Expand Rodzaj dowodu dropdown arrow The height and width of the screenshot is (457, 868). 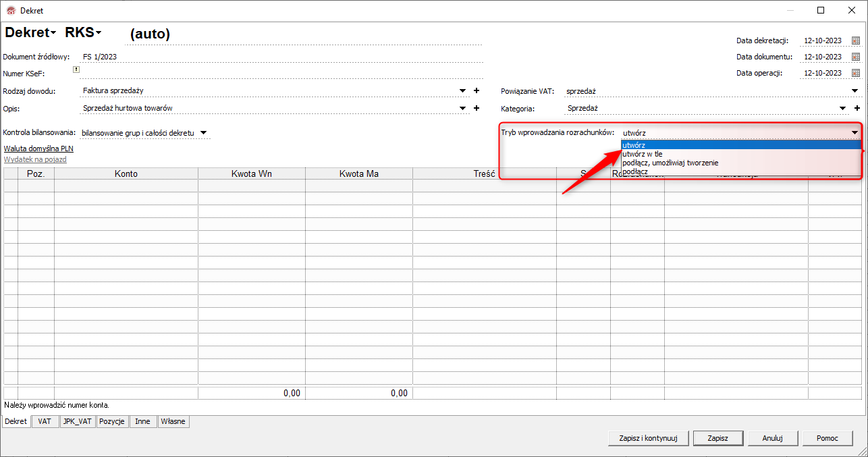tap(462, 90)
